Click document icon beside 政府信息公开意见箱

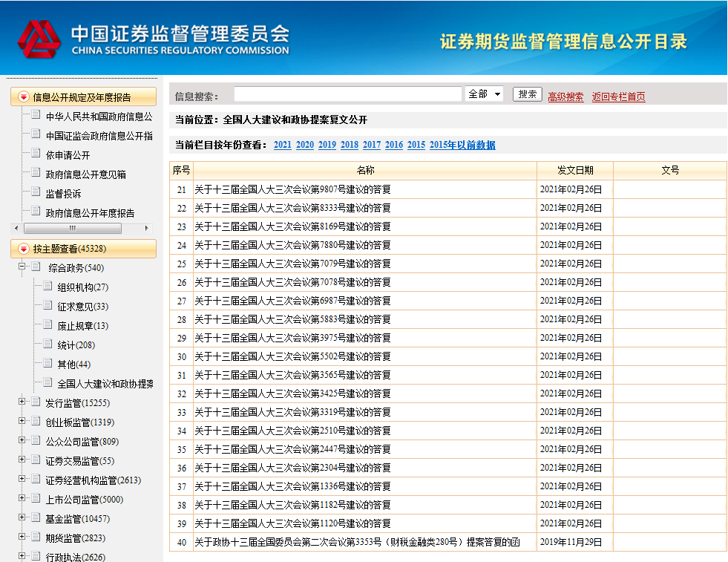[36, 171]
